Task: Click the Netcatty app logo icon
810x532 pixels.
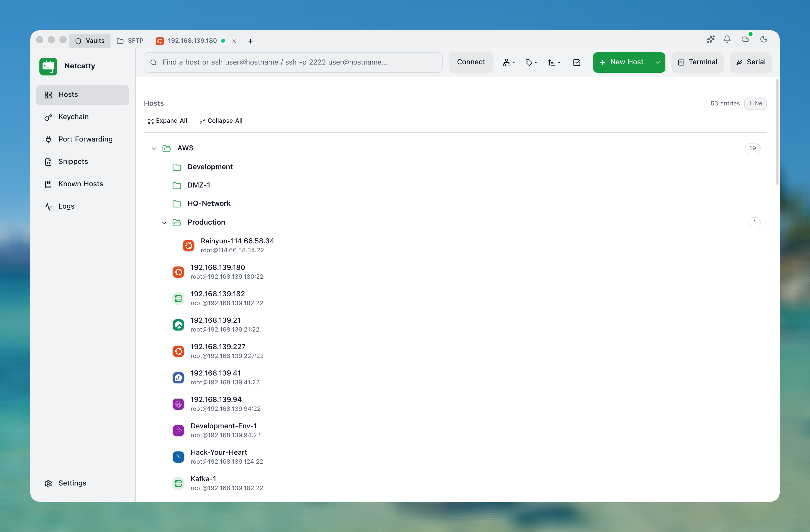Action: 48,66
